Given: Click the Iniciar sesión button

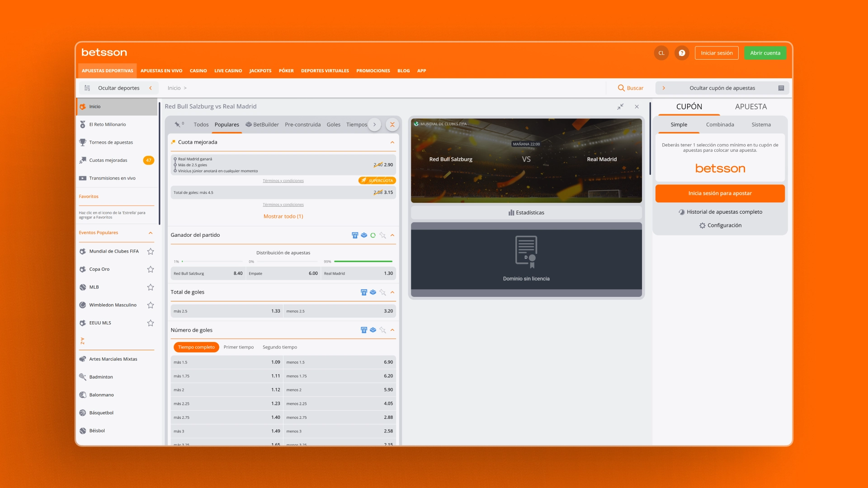Looking at the screenshot, I should click(717, 53).
